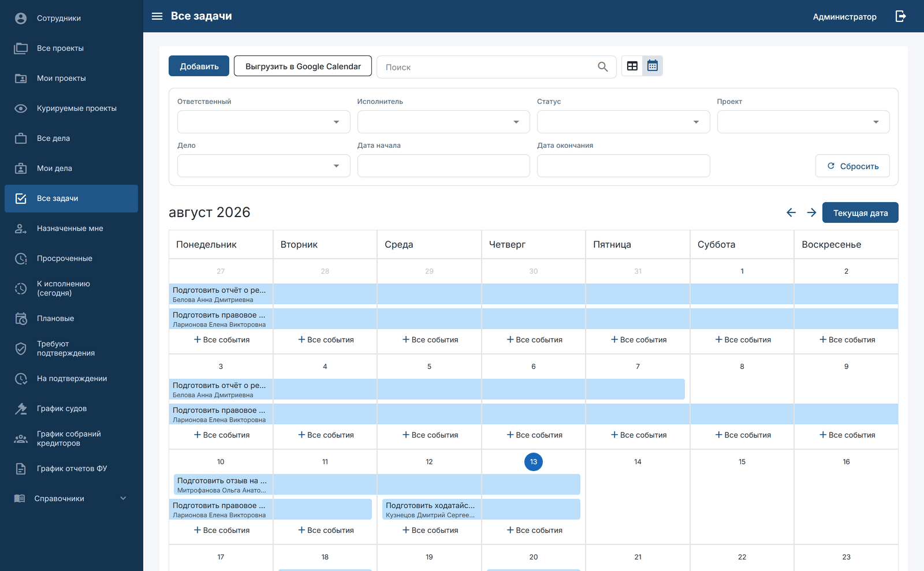The width and height of the screenshot is (924, 571).
Task: Open Все проекты folder icon
Action: [x=21, y=48]
